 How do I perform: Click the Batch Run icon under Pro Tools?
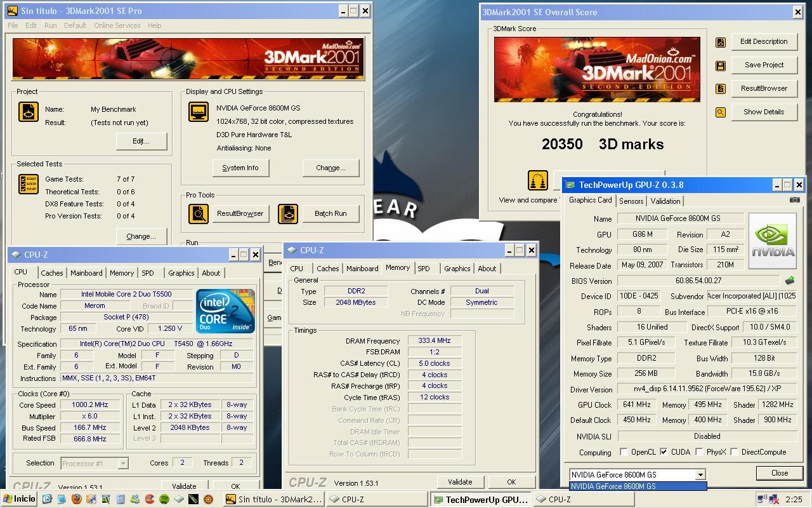click(288, 214)
